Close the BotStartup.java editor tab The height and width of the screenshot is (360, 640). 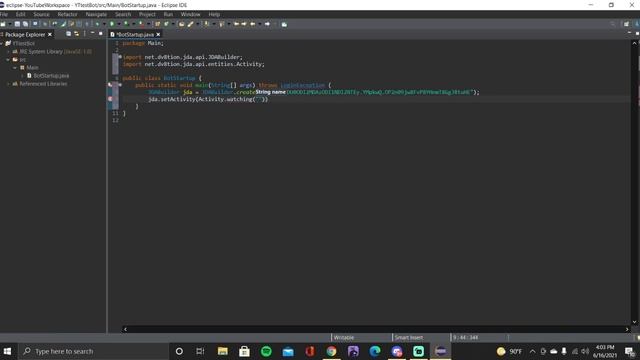pyautogui.click(x=158, y=35)
